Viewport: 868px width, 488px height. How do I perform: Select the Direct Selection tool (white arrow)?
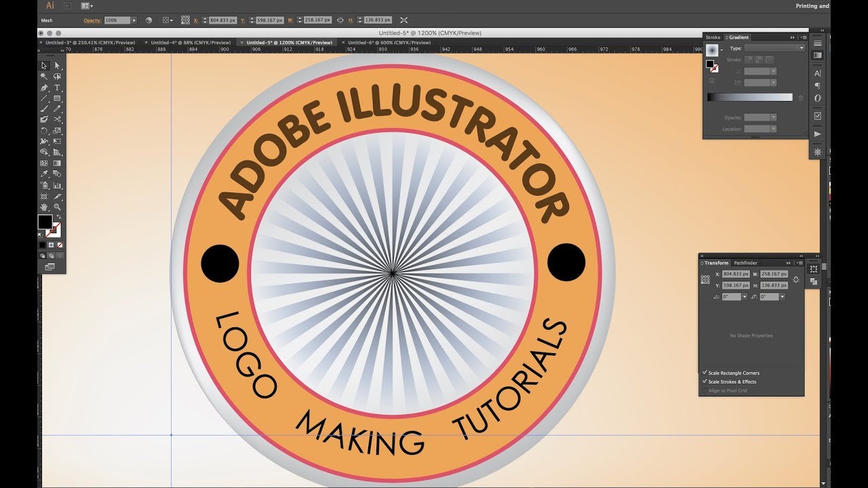click(x=58, y=66)
